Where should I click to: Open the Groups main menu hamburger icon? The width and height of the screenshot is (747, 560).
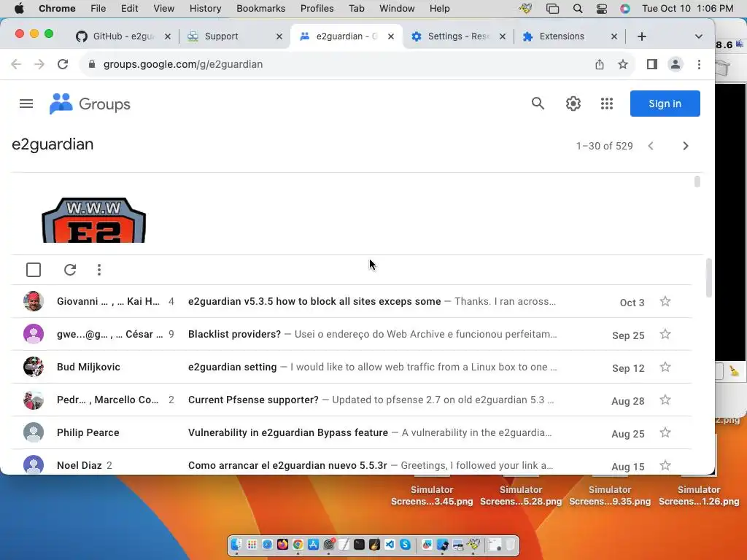(26, 104)
